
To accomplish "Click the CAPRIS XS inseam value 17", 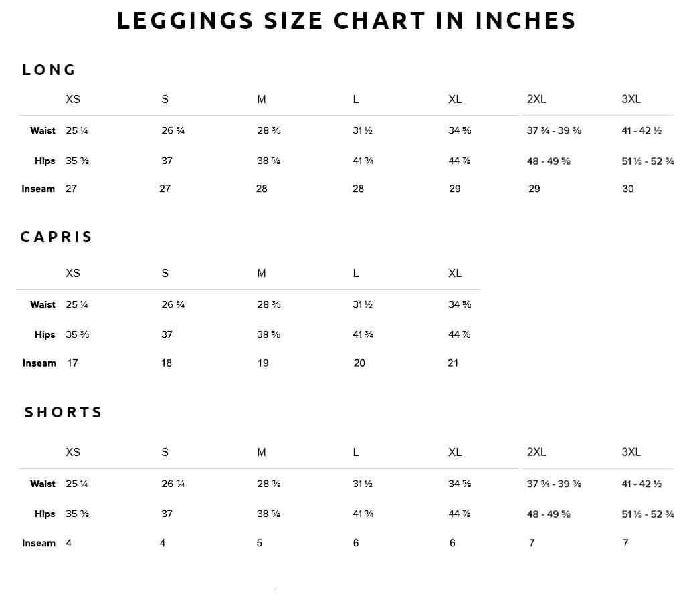I will tap(72, 363).
